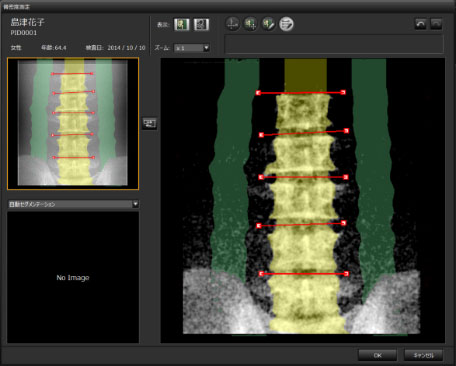Click the bottom red boundary line's right handle
Screen dimensions: 456x366
346,274
